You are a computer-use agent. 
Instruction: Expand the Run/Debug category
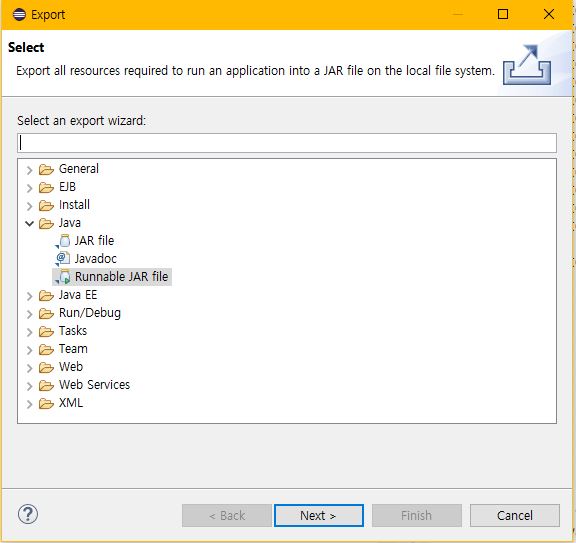tap(29, 314)
